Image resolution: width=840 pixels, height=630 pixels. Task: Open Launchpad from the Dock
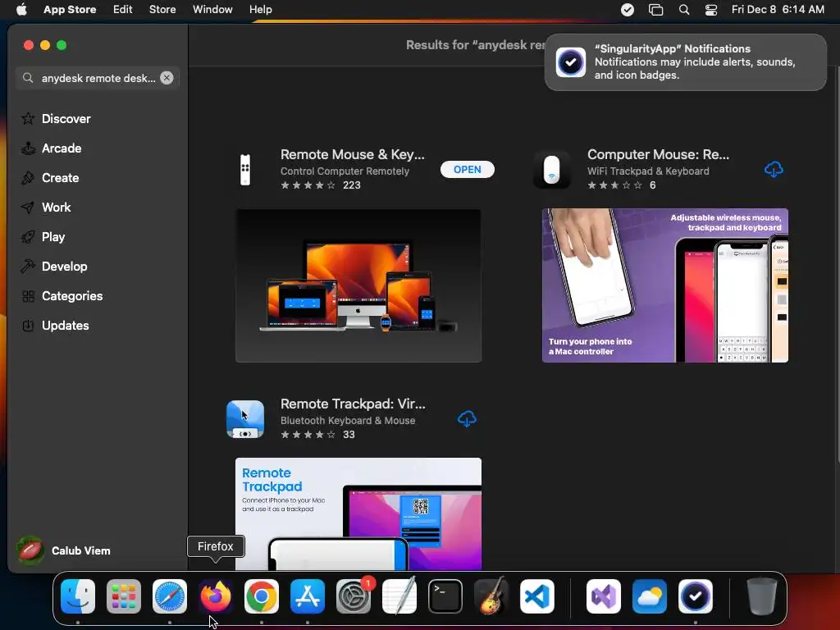pyautogui.click(x=124, y=596)
